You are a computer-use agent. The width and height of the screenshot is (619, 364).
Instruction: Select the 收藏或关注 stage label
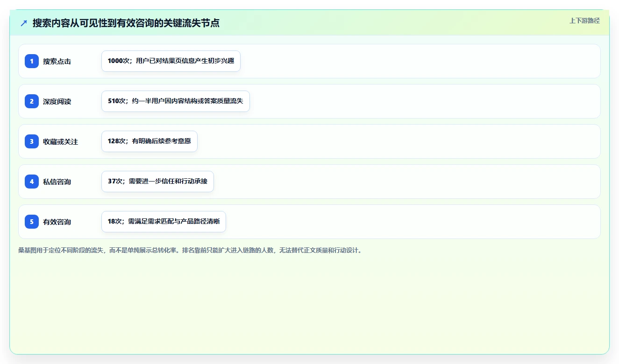(x=60, y=141)
